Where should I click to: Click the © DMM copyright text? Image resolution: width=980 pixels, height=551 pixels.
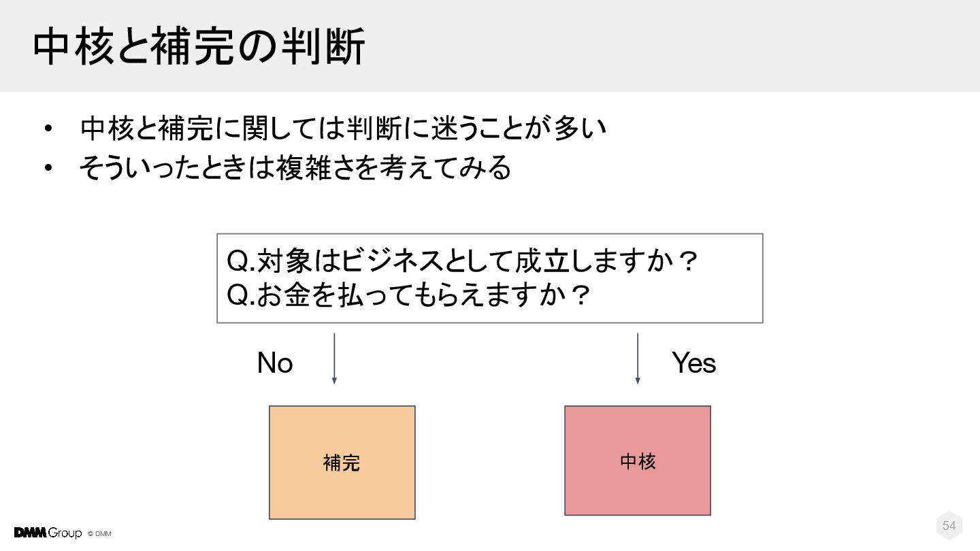point(100,534)
